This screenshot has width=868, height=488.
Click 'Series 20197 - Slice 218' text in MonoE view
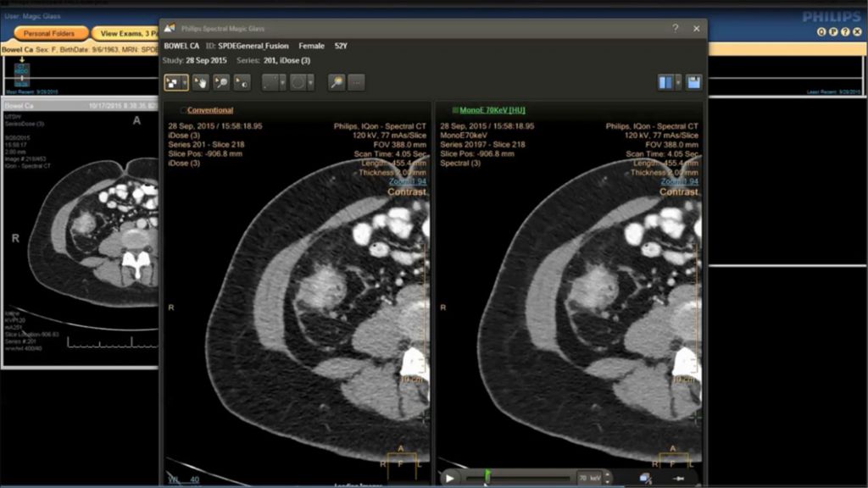click(482, 144)
